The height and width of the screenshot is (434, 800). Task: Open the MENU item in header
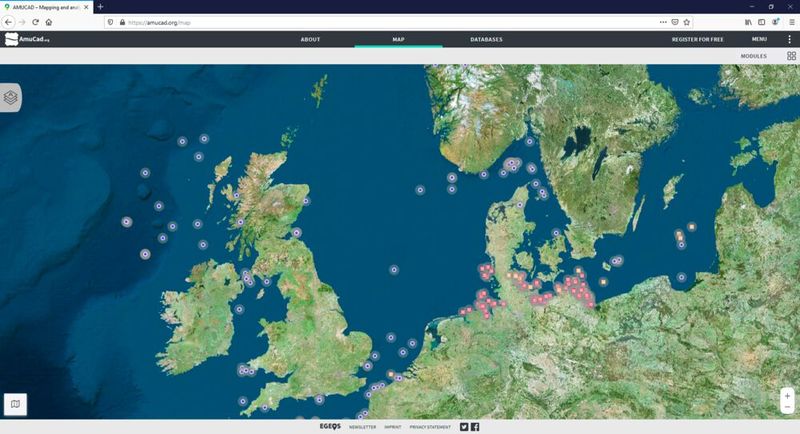(x=759, y=39)
